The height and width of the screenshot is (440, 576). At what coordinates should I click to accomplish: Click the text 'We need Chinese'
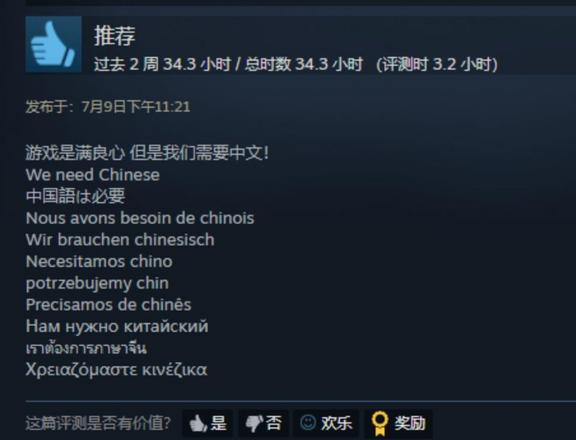tap(93, 175)
